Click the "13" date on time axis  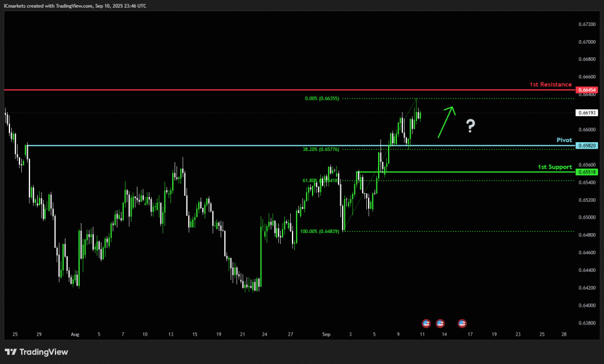pos(170,335)
